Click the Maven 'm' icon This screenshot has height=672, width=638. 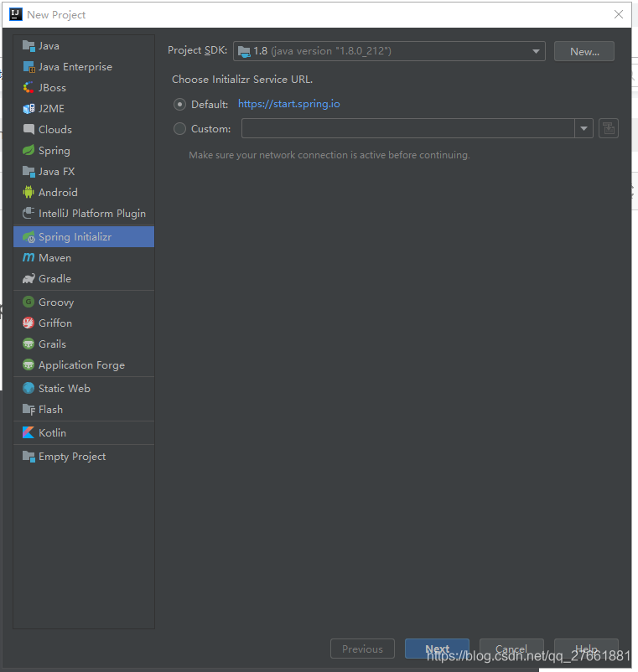click(29, 257)
